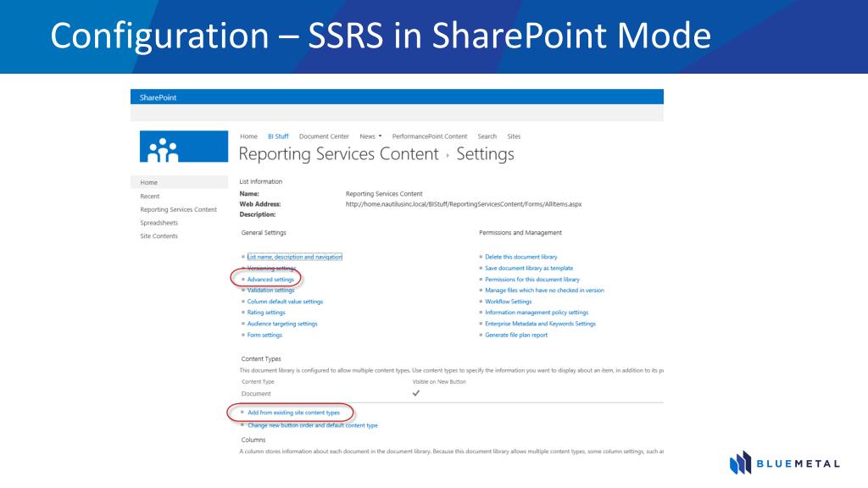Open the Versioning settings link

(271, 269)
